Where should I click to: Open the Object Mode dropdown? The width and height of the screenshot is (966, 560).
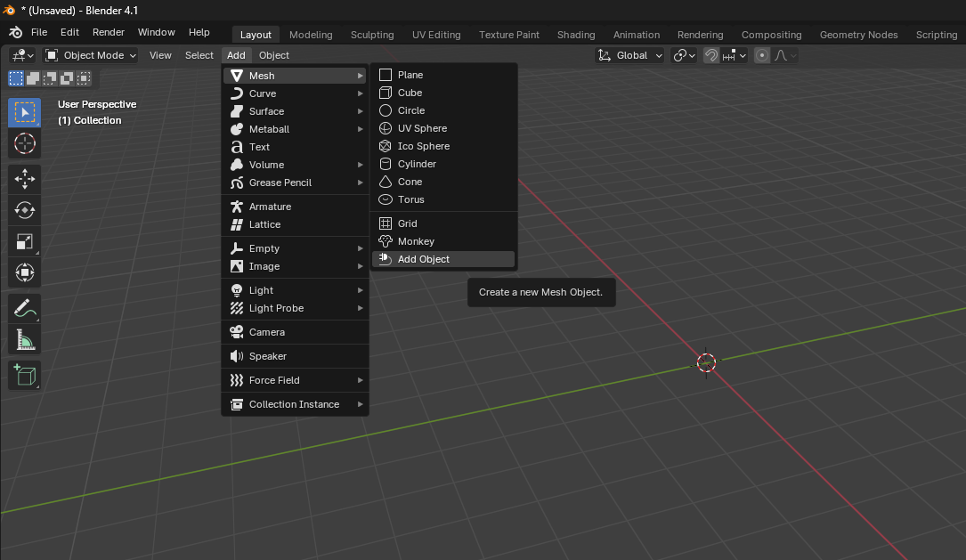pyautogui.click(x=90, y=55)
